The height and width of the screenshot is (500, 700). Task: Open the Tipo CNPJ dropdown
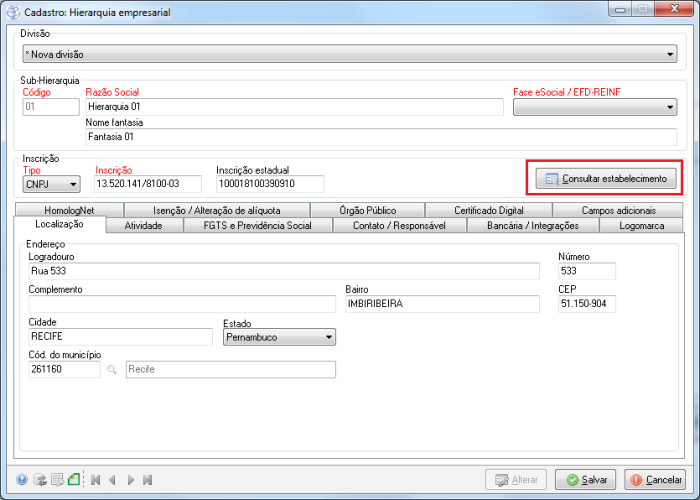click(73, 184)
